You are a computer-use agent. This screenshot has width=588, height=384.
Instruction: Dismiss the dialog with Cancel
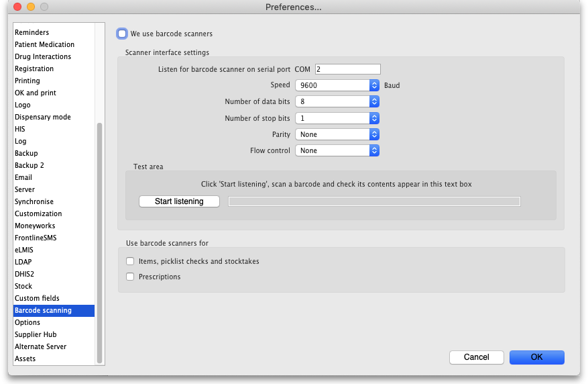click(476, 357)
